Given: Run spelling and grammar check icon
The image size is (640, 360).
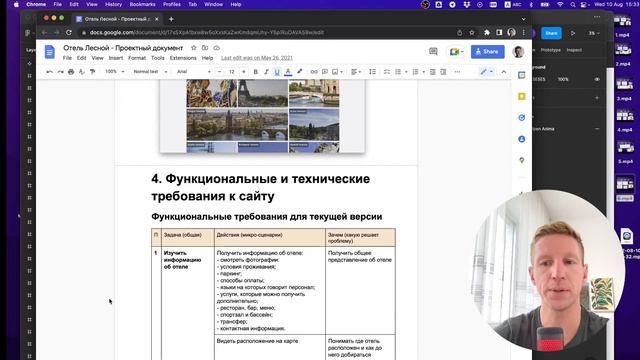Looking at the screenshot, I should coord(82,72).
